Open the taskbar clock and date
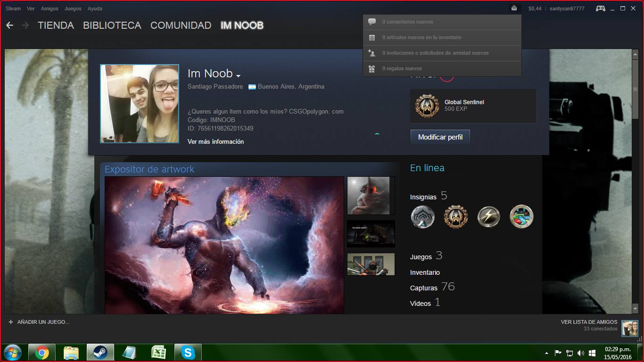The image size is (644, 362). 618,353
